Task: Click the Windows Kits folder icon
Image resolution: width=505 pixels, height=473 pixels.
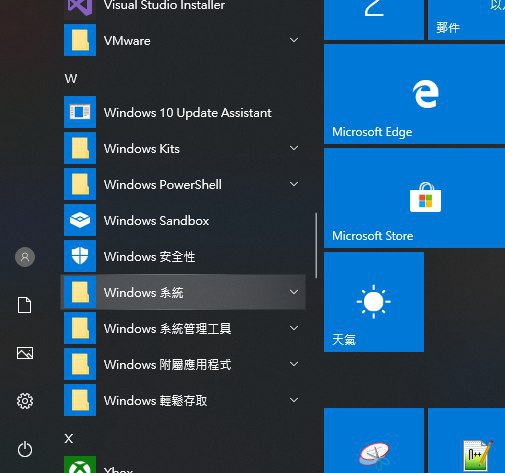Action: point(80,148)
